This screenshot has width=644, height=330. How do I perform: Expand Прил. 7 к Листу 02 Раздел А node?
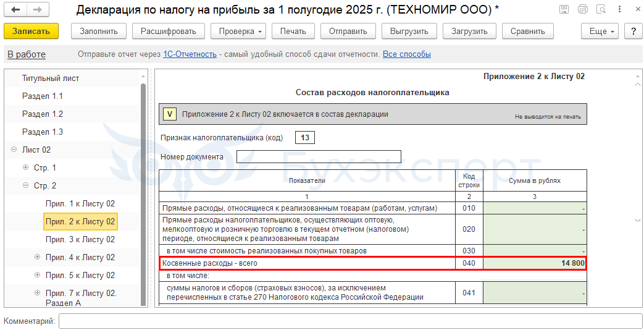point(38,293)
